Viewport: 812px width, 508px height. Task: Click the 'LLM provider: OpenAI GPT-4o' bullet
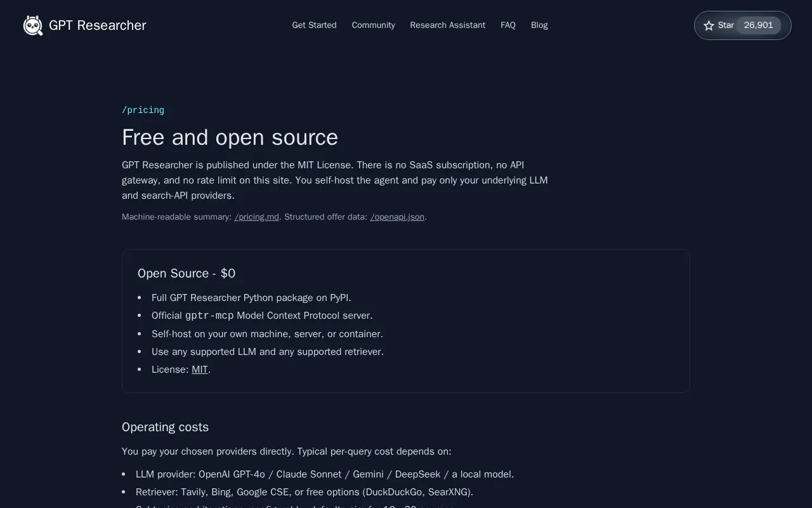325,474
